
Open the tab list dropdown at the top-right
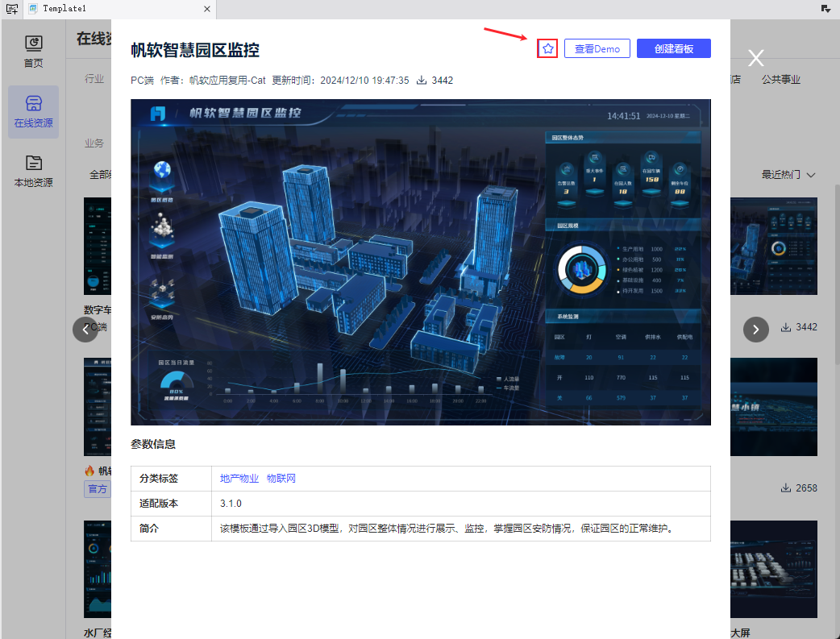825,9
